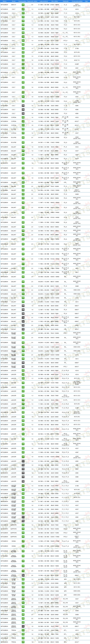Select the 'G64B' engine code cell

[x=77, y=286]
